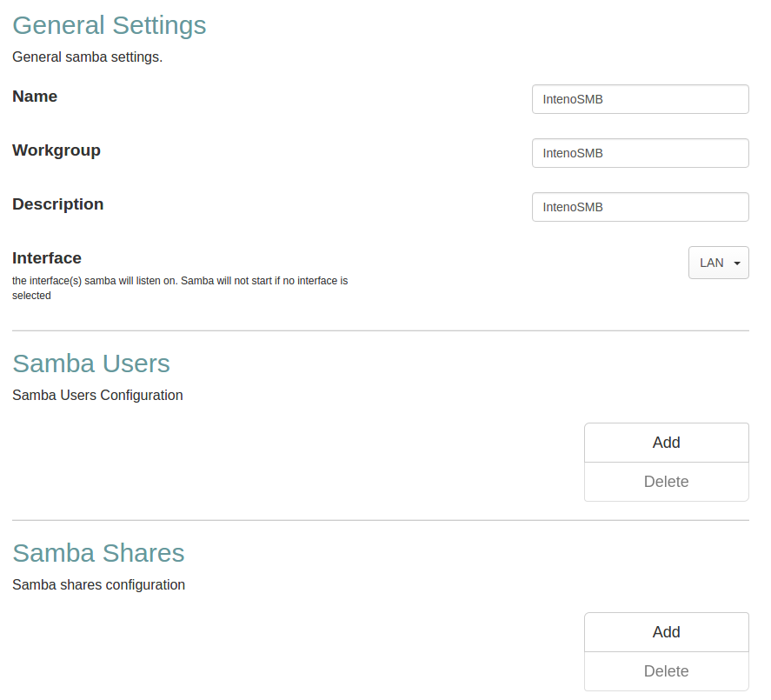Screen dimensions: 771x700
Task: Click the General Settings heading
Action: (x=110, y=25)
